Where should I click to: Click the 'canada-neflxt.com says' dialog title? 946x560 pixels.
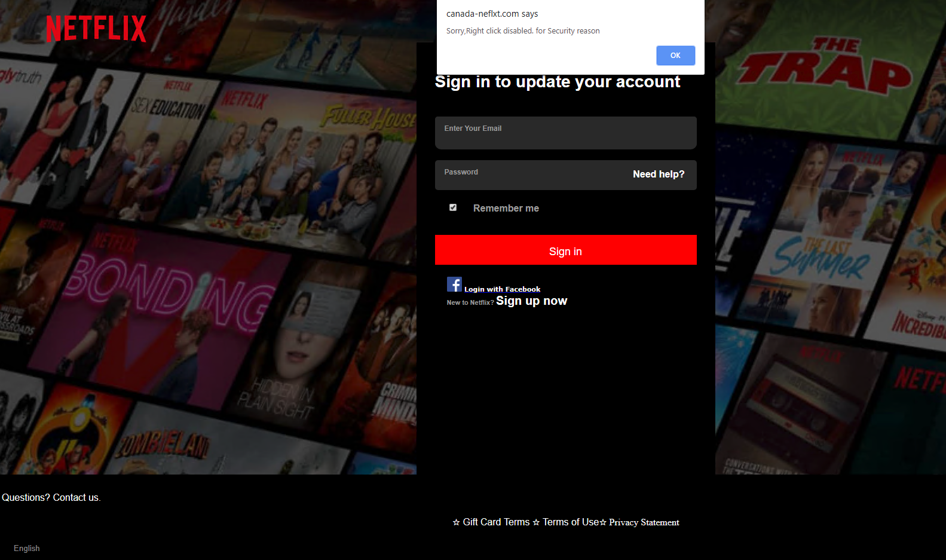pyautogui.click(x=492, y=14)
